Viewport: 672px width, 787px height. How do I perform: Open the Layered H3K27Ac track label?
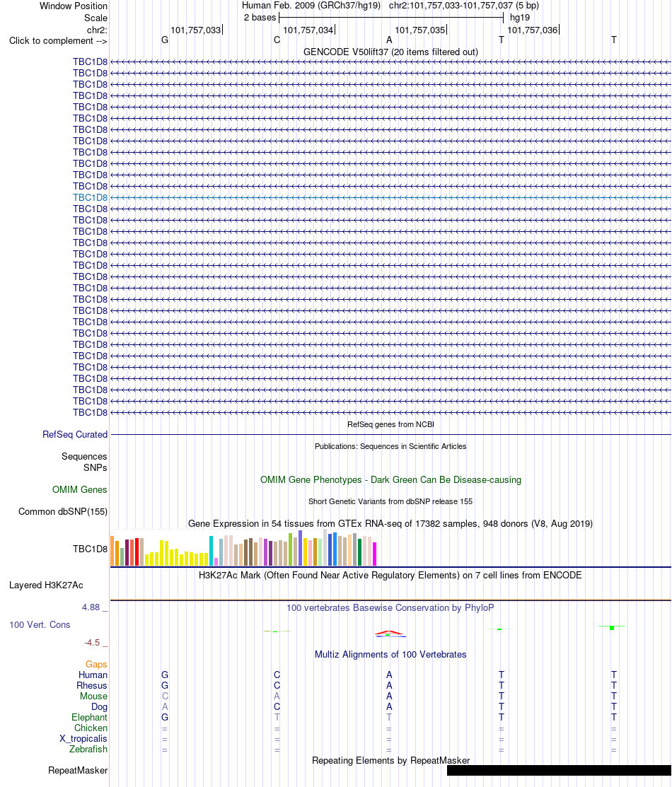(x=46, y=585)
